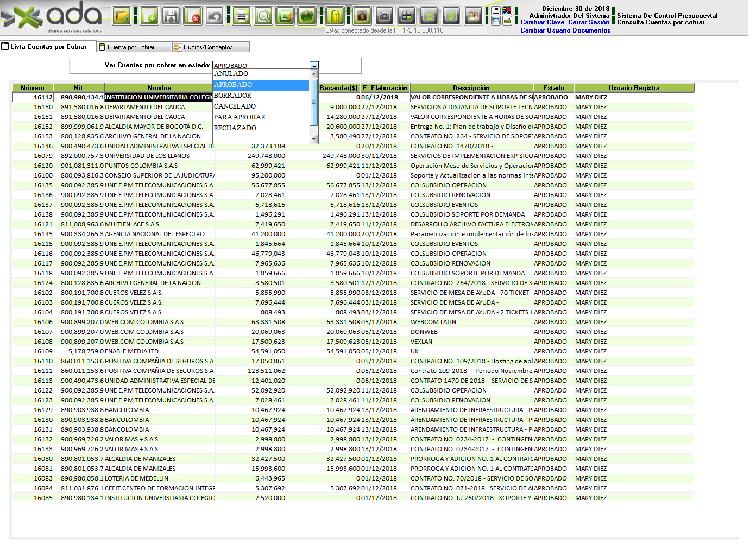Open the estado dropdown arrow

(314, 66)
